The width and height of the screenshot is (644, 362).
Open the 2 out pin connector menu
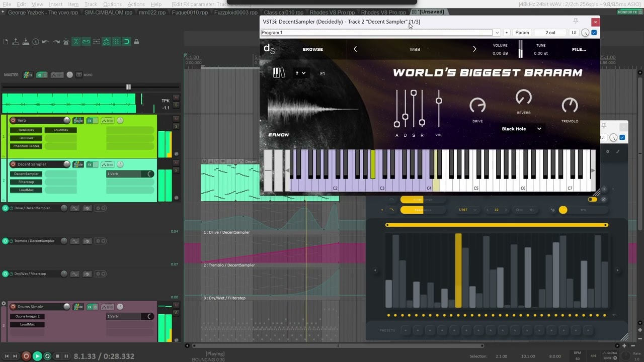tap(550, 33)
